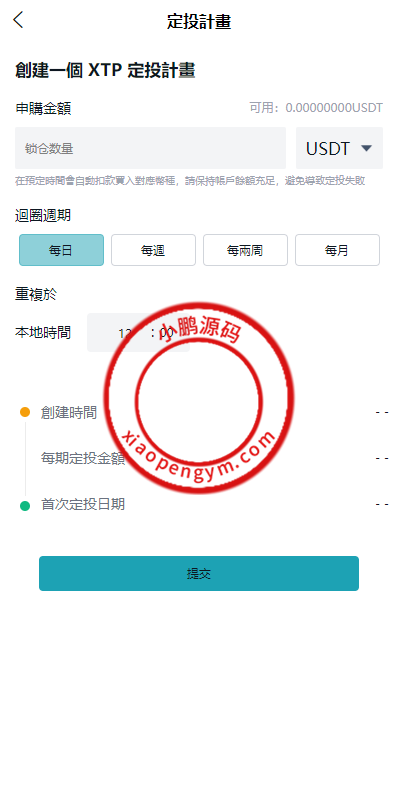
Task: Click the 每期定投金額 row label
Action: (x=83, y=458)
